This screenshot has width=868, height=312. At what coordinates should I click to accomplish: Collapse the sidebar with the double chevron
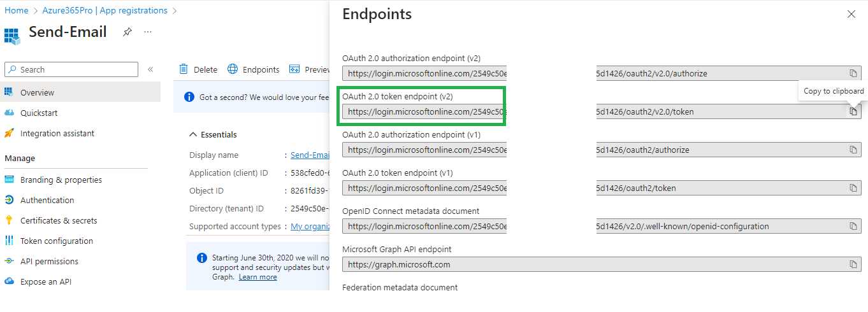(x=150, y=69)
